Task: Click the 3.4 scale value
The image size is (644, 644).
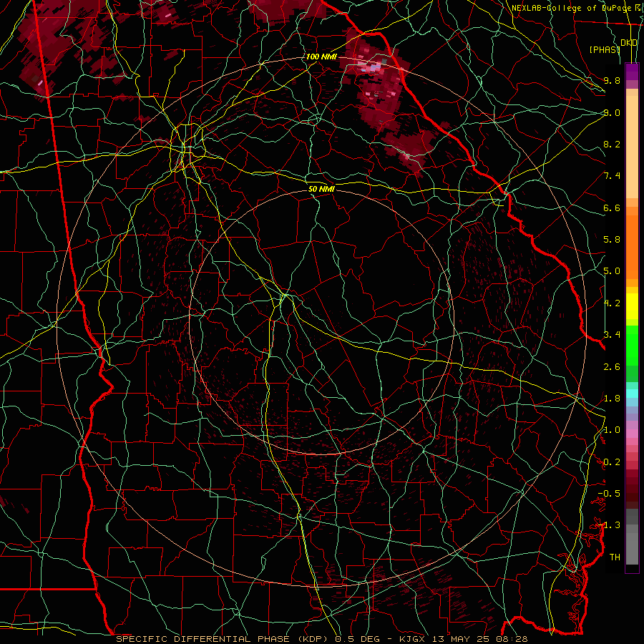Action: (x=612, y=335)
